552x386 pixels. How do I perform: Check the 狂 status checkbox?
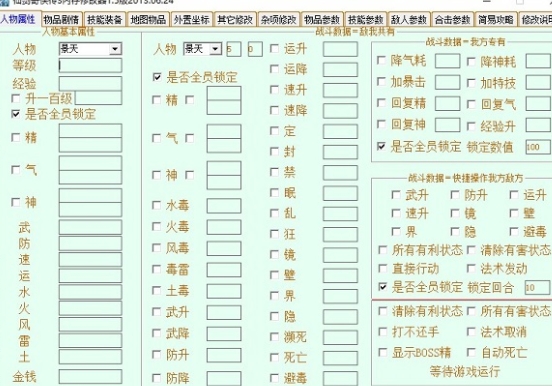[274, 234]
